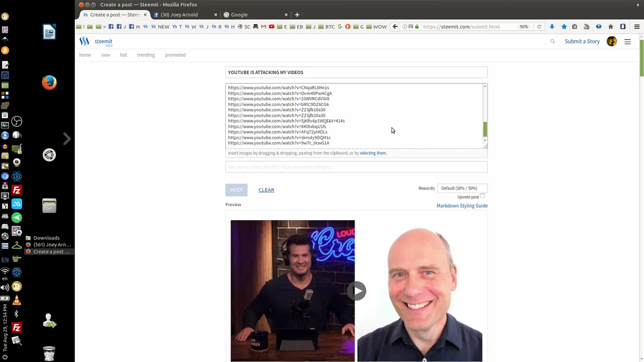Click the EN keyboard layout indicator

click(x=5, y=260)
